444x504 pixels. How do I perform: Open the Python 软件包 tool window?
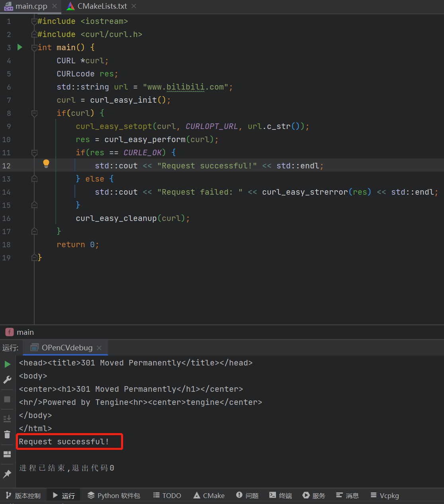pyautogui.click(x=114, y=496)
